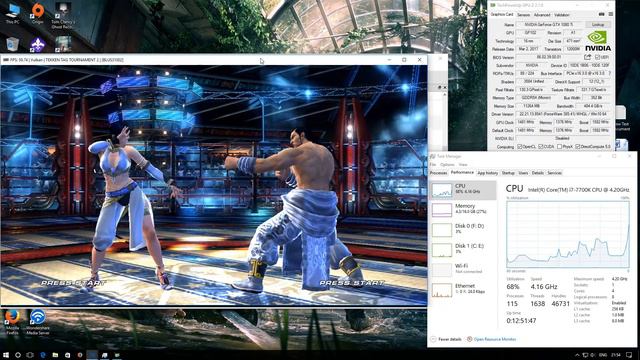Click the NVIDIA logo in GPU-Z
Screen dimensions: 640x360
click(x=598, y=41)
